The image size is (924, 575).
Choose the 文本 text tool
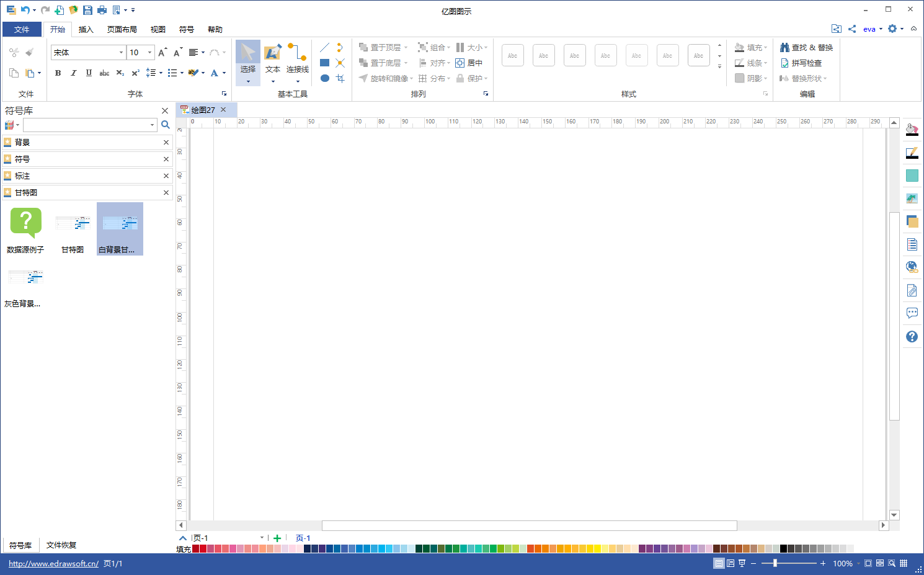point(273,63)
